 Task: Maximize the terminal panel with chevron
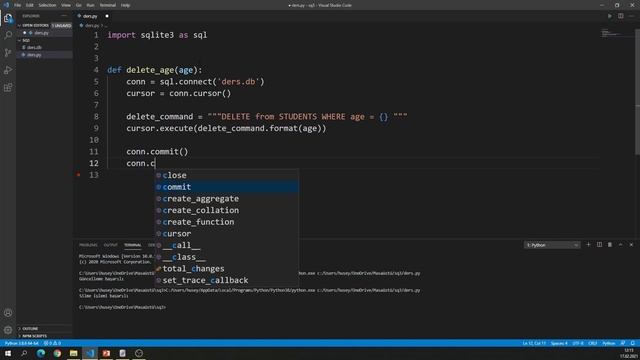pyautogui.click(x=620, y=244)
